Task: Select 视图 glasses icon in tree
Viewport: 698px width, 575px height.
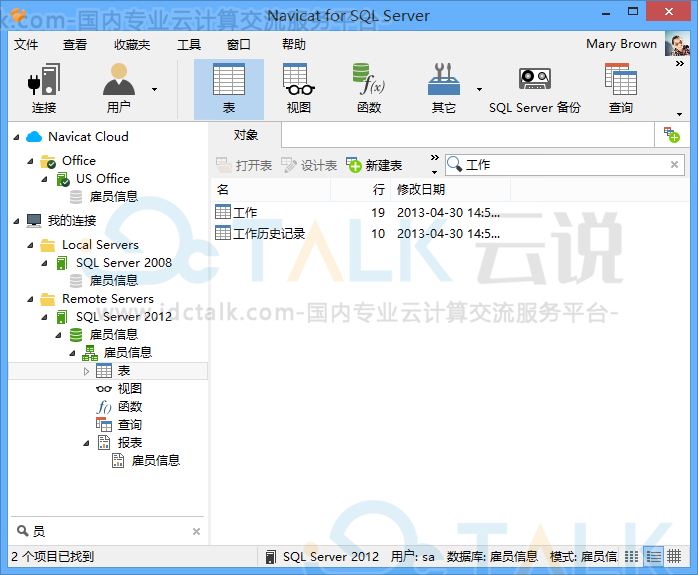Action: (103, 389)
